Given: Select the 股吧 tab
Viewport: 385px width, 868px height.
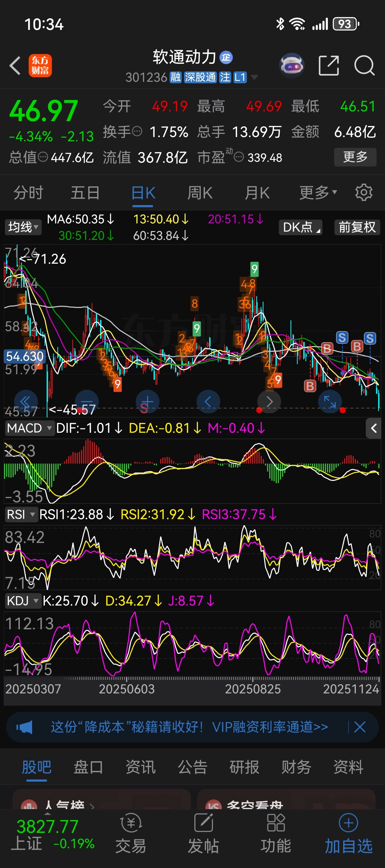Looking at the screenshot, I should pos(36,767).
